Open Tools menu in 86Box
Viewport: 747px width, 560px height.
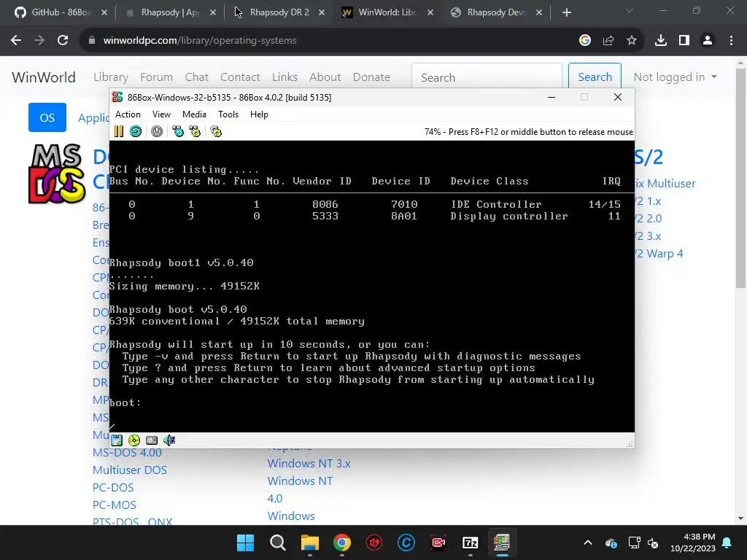click(228, 114)
